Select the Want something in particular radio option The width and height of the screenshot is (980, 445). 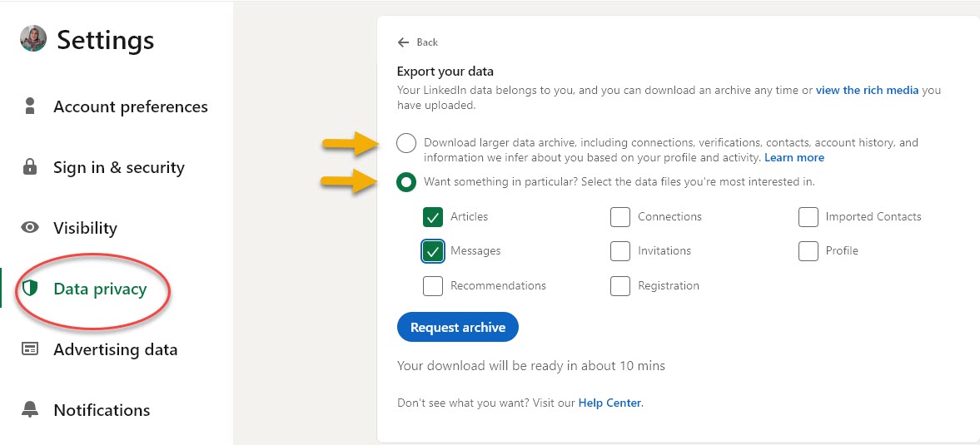pos(406,182)
